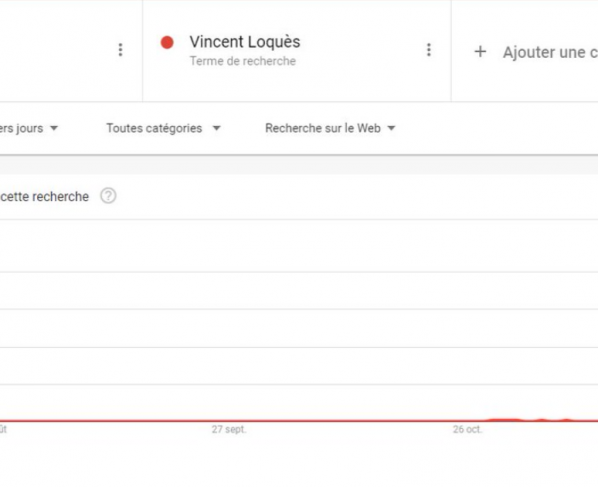The height and width of the screenshot is (487, 598).
Task: Click the arrow next to 'jours' period
Action: [x=54, y=128]
